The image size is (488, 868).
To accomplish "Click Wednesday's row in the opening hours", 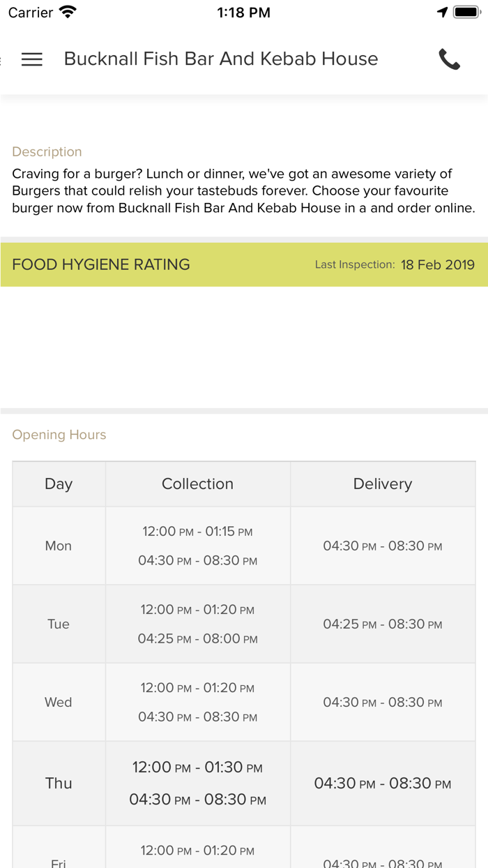I will coord(59,702).
